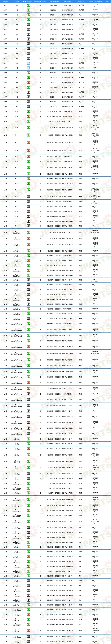Click the 128kW / 174KM cell in MINI Kabriolet rows
The height and width of the screenshot is (644, 111).
(x=67, y=493)
